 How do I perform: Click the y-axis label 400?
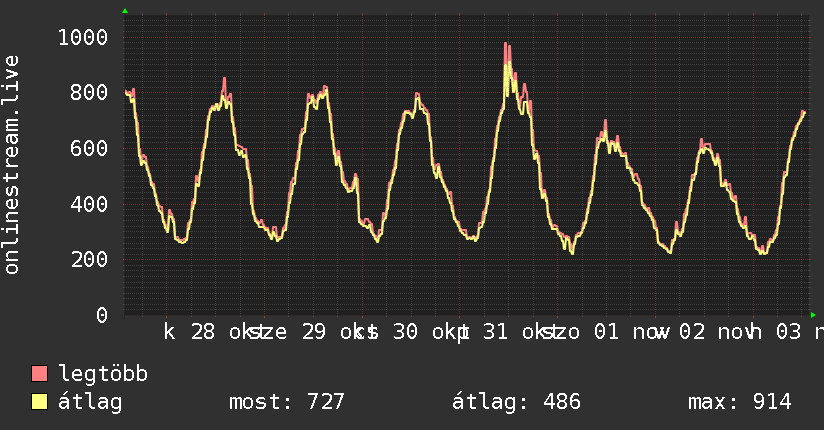(x=89, y=204)
